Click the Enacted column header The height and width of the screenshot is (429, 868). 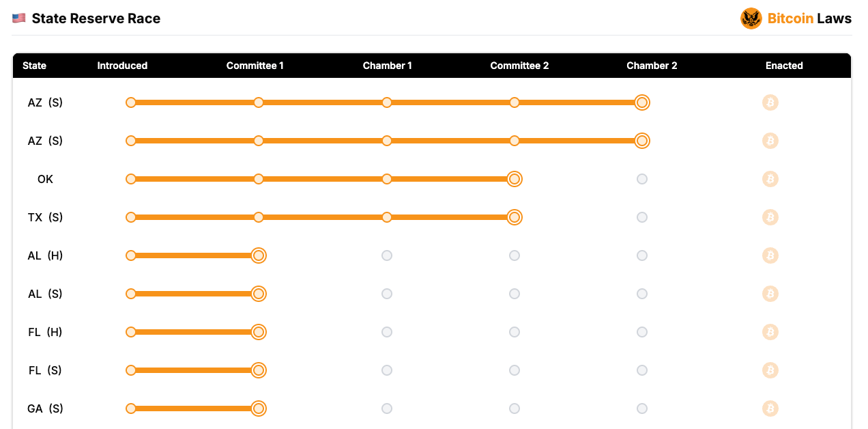pyautogui.click(x=784, y=66)
